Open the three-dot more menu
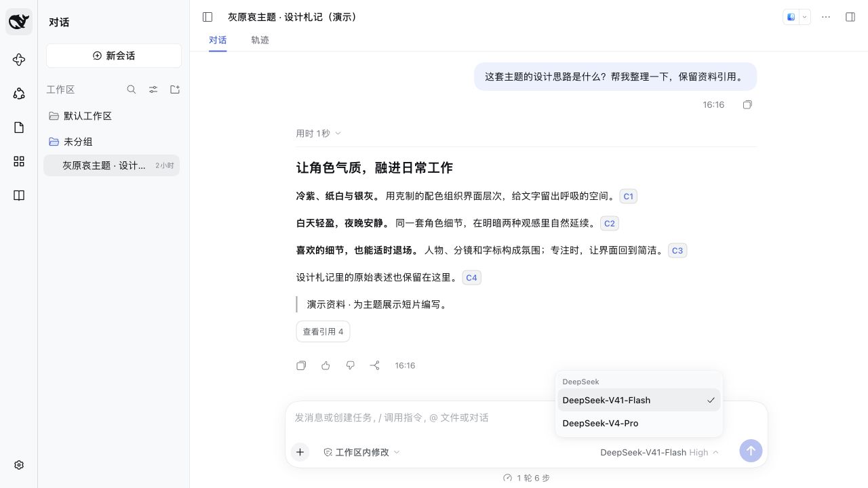The height and width of the screenshot is (488, 868). click(x=826, y=17)
